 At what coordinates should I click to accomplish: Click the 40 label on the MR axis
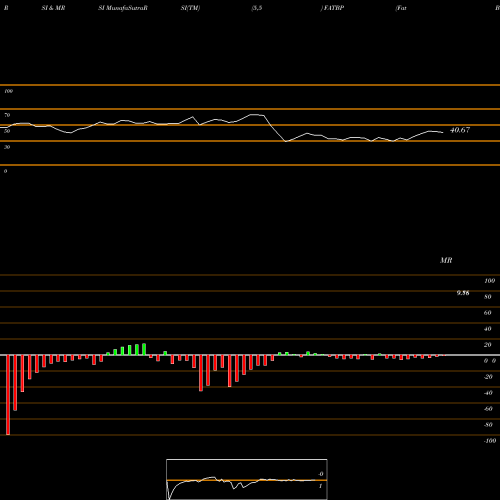coord(488,329)
